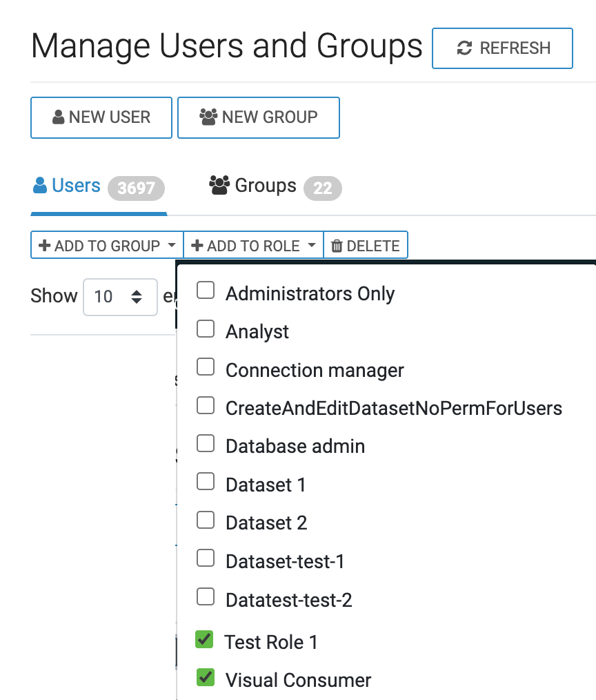The width and height of the screenshot is (596, 700).
Task: Click the refresh arrows icon
Action: [464, 48]
